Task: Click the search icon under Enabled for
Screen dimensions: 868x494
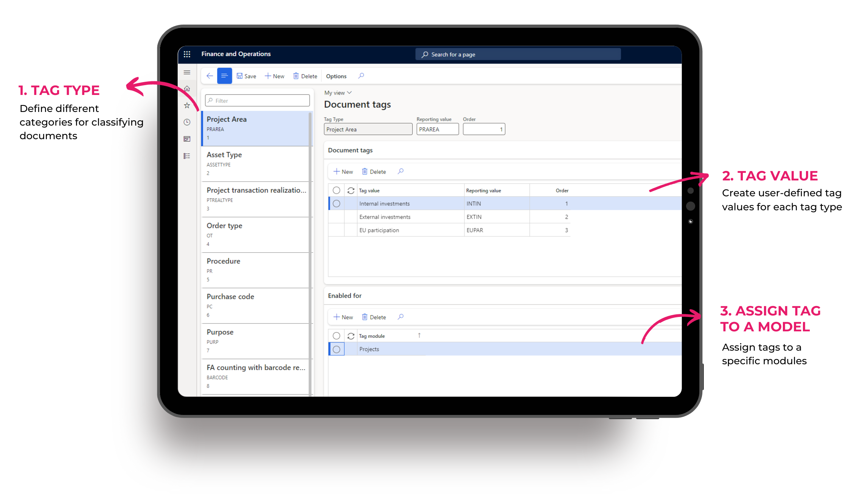Action: [x=401, y=317]
